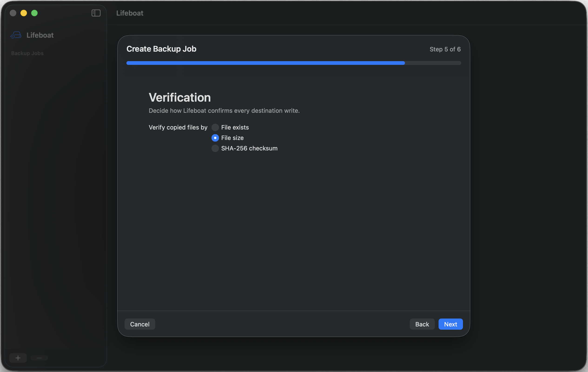588x372 pixels.
Task: Cancel the backup job creation
Action: point(140,324)
